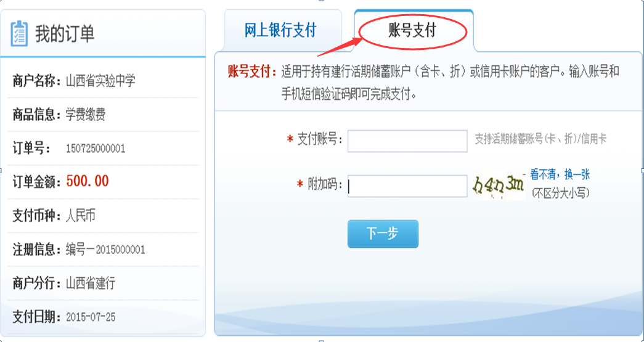Click the order amount 500.00

click(88, 181)
